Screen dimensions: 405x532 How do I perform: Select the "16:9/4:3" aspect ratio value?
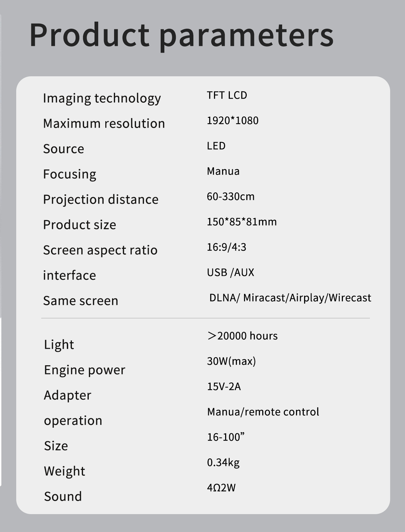[226, 247]
